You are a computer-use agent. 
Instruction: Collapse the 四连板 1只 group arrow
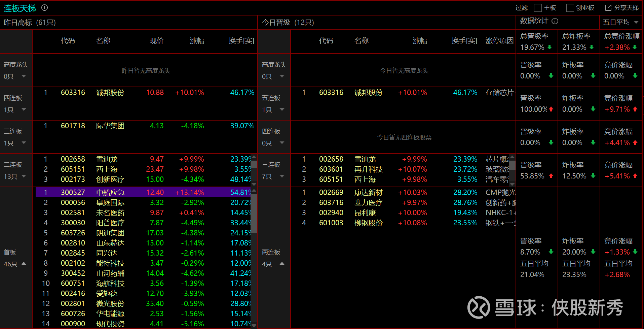pos(24,109)
